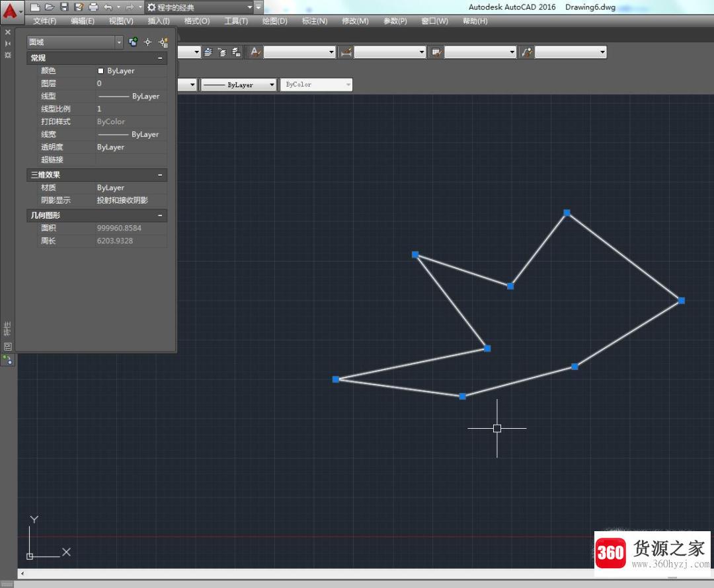Click the Quick Select icon
The image size is (714, 588).
click(163, 42)
